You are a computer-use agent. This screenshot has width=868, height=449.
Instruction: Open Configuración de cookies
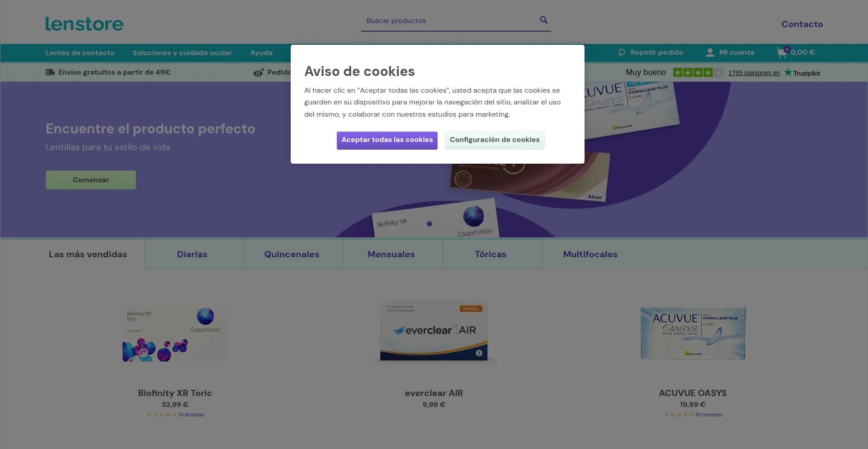[495, 140]
